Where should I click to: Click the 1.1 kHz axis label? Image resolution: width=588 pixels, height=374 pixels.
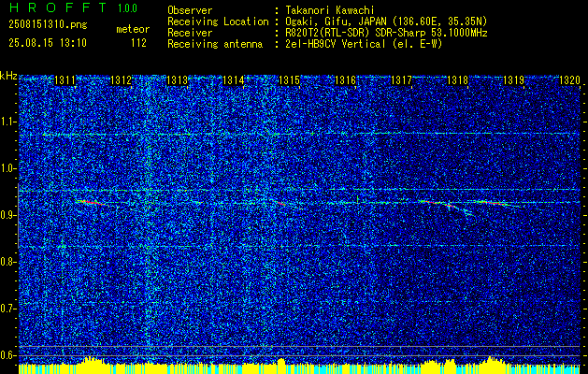click(7, 122)
